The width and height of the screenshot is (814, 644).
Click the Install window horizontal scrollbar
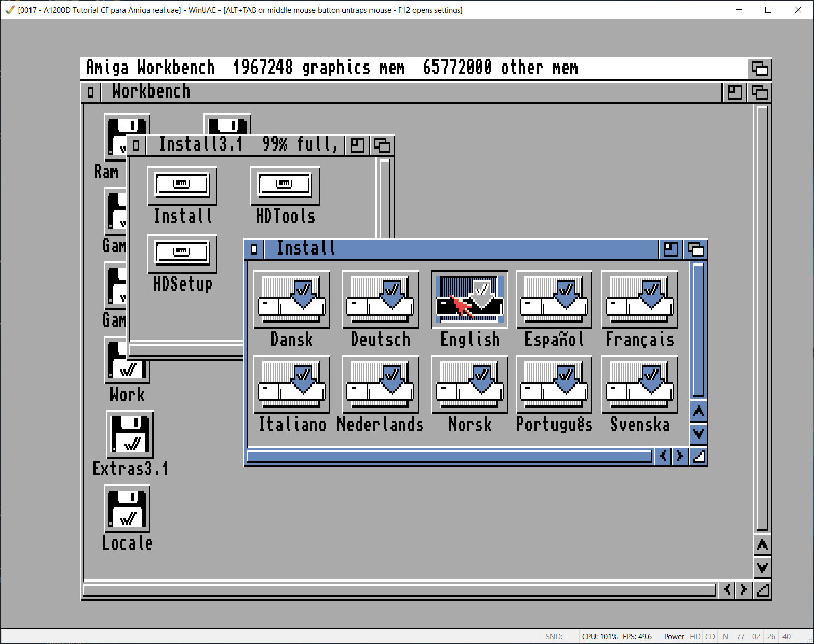coord(449,456)
